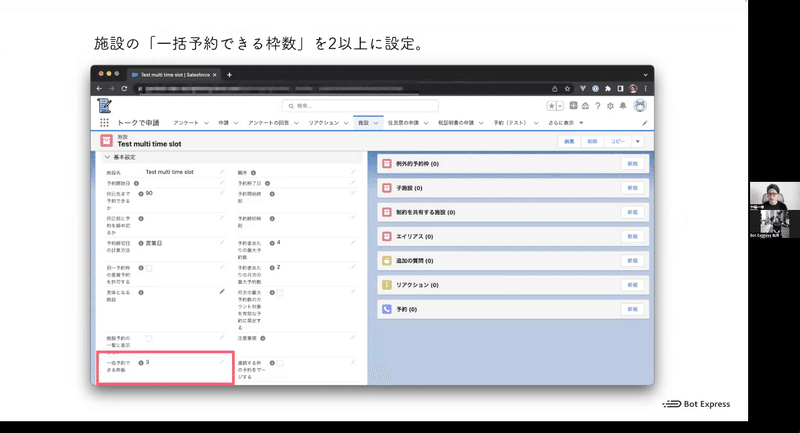Image resolution: width=800 pixels, height=433 pixels.
Task: Click the 追加の質問 related list icon
Action: (387, 261)
